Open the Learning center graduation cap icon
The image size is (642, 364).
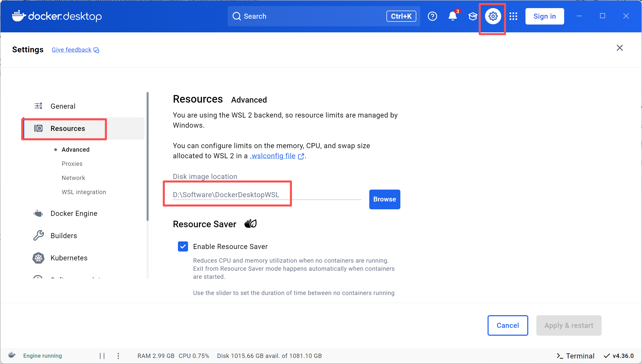tap(472, 16)
